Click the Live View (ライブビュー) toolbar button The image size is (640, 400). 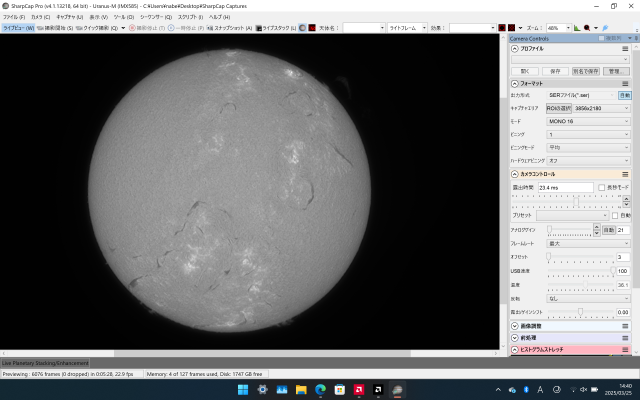tap(17, 28)
